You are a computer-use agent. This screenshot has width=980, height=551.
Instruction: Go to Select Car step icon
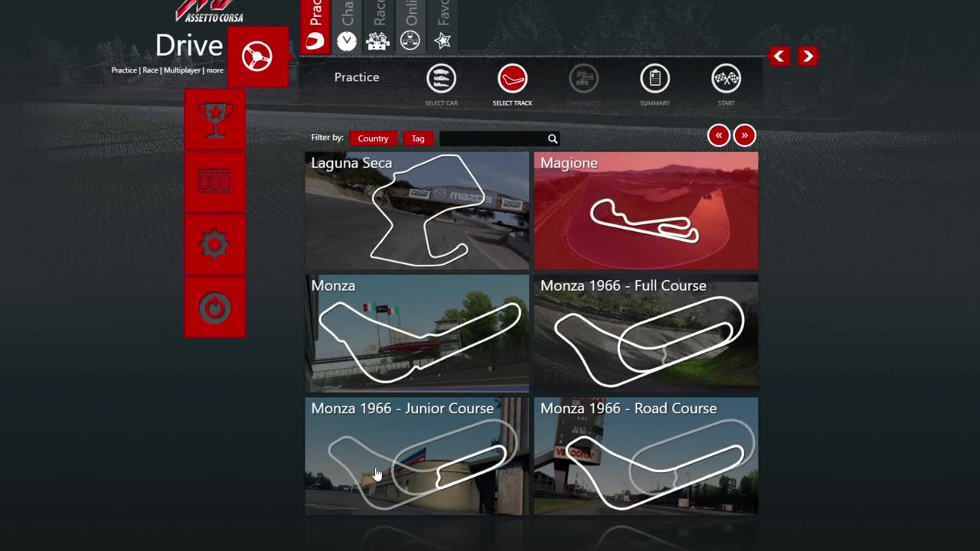[441, 78]
